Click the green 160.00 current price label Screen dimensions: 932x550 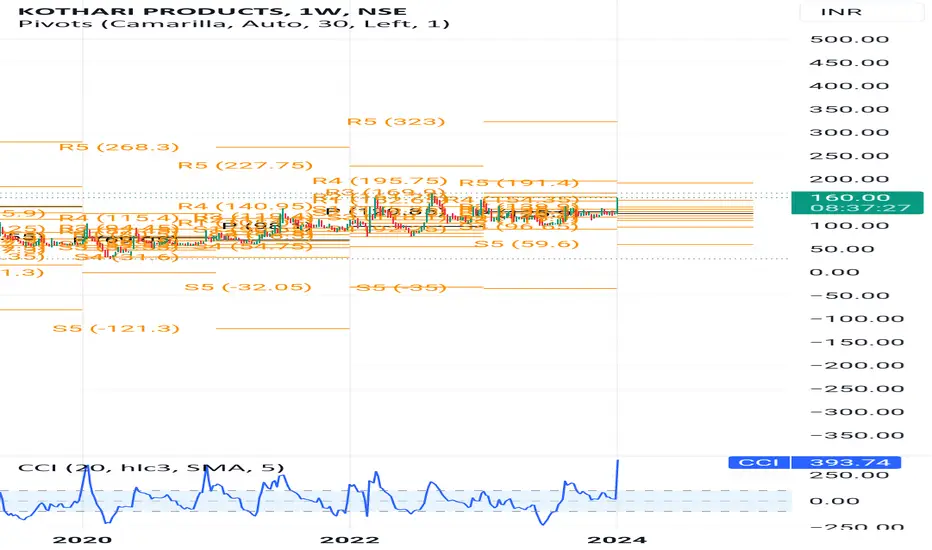coord(857,202)
